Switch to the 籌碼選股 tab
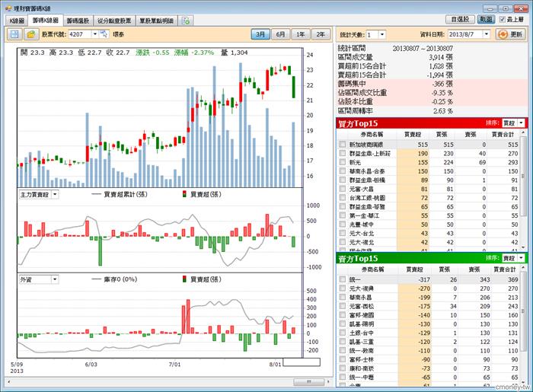The image size is (533, 392). [x=78, y=21]
